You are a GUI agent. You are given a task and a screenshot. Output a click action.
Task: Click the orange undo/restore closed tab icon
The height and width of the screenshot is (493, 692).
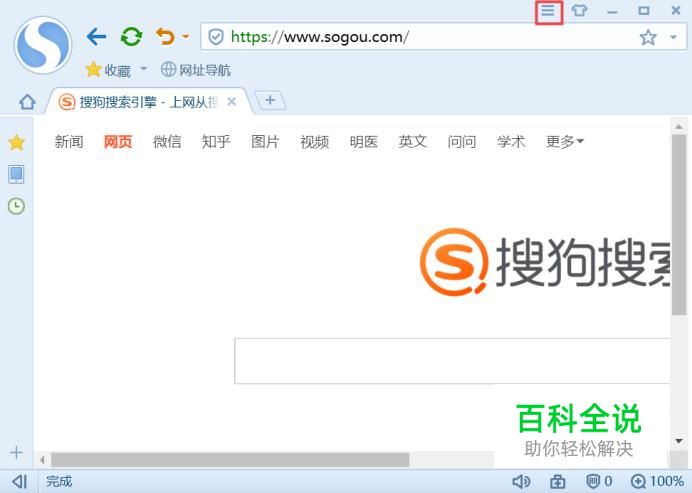pyautogui.click(x=165, y=37)
